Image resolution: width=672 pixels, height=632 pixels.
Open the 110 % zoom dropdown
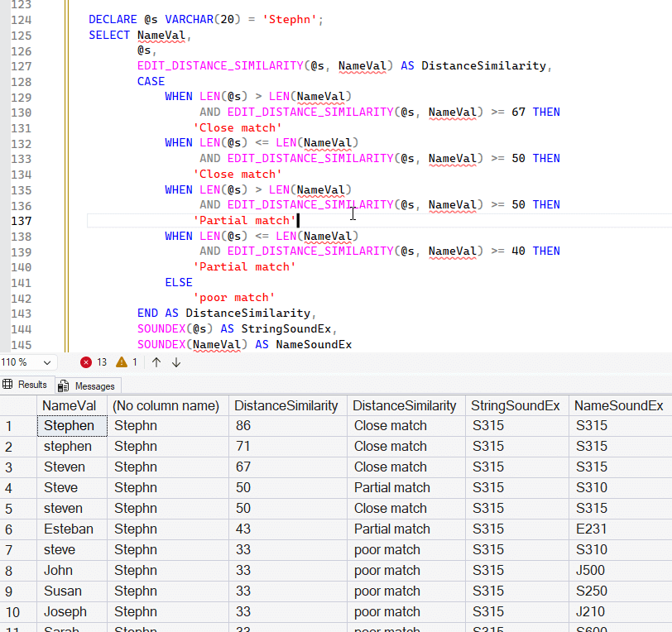(x=46, y=362)
